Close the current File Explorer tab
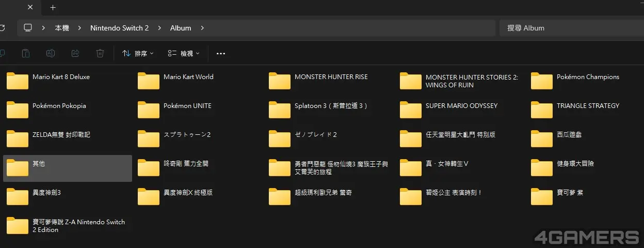The height and width of the screenshot is (248, 644). tap(30, 7)
